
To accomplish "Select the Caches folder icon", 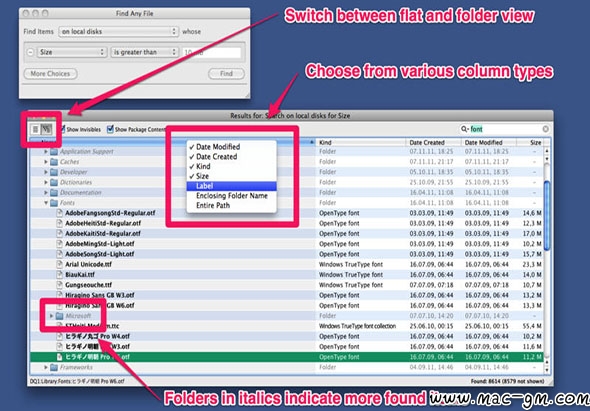I will click(54, 162).
